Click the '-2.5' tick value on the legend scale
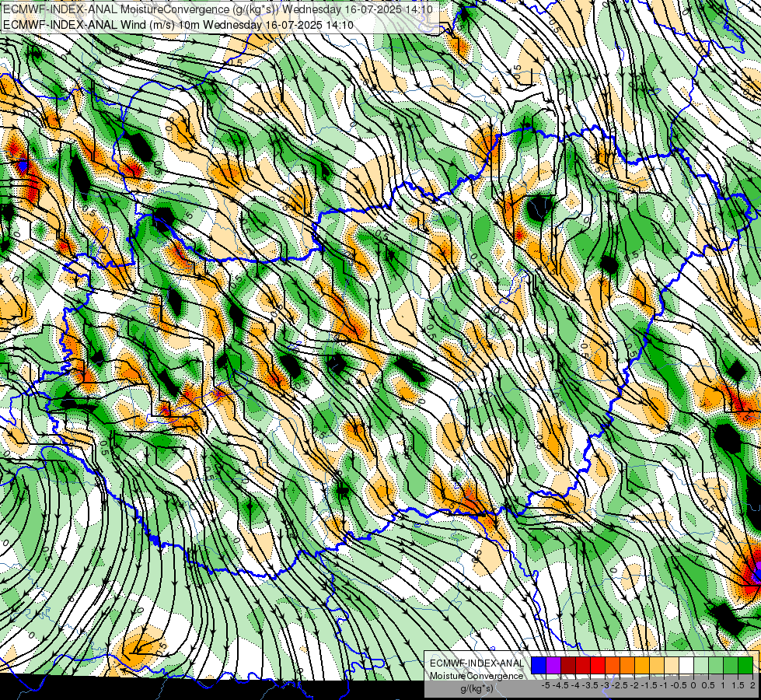The width and height of the screenshot is (761, 700). pyautogui.click(x=620, y=685)
